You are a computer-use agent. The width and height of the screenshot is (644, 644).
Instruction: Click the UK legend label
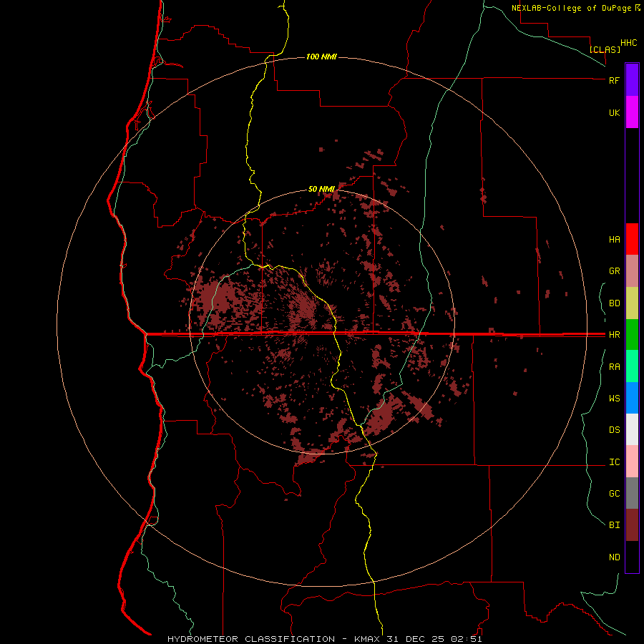click(x=614, y=112)
